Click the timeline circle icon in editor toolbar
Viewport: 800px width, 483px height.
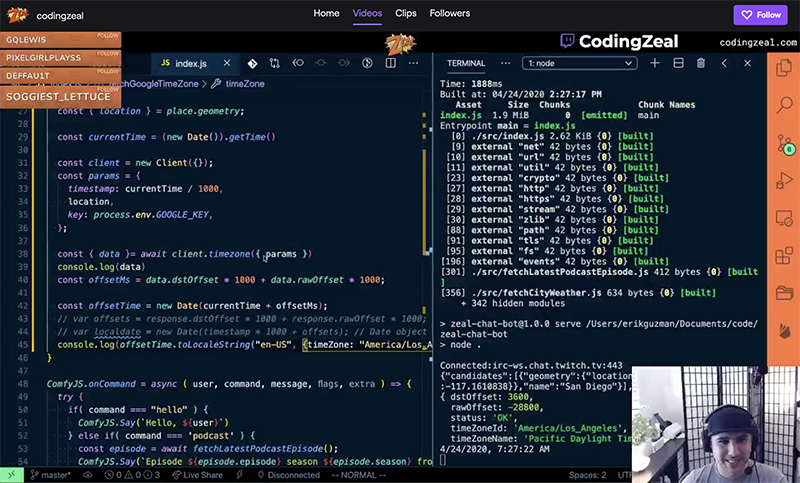[x=367, y=63]
